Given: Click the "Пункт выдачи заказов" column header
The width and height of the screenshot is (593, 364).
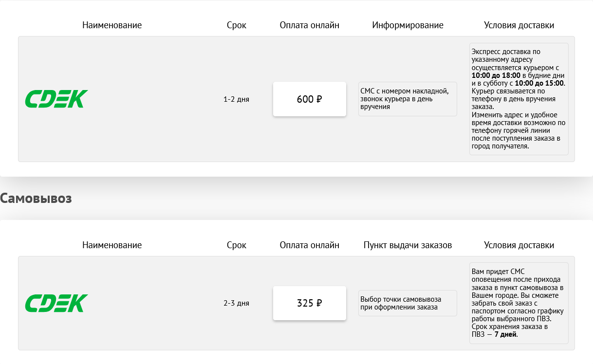Looking at the screenshot, I should click(408, 245).
